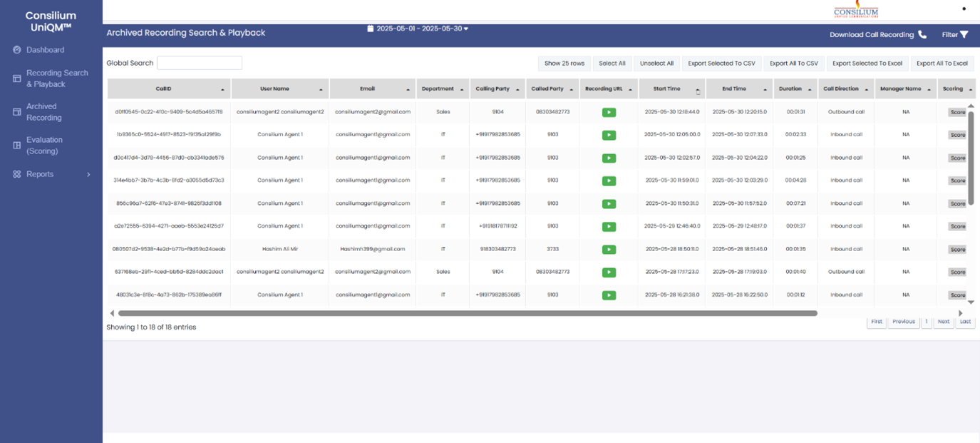Click the horizontal table scrollbar

[467, 313]
